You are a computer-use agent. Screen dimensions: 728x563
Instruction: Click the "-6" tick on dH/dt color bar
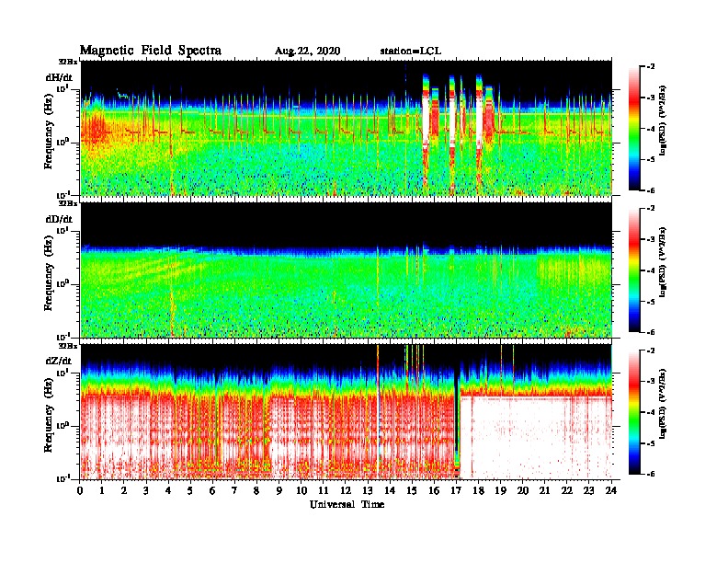651,190
